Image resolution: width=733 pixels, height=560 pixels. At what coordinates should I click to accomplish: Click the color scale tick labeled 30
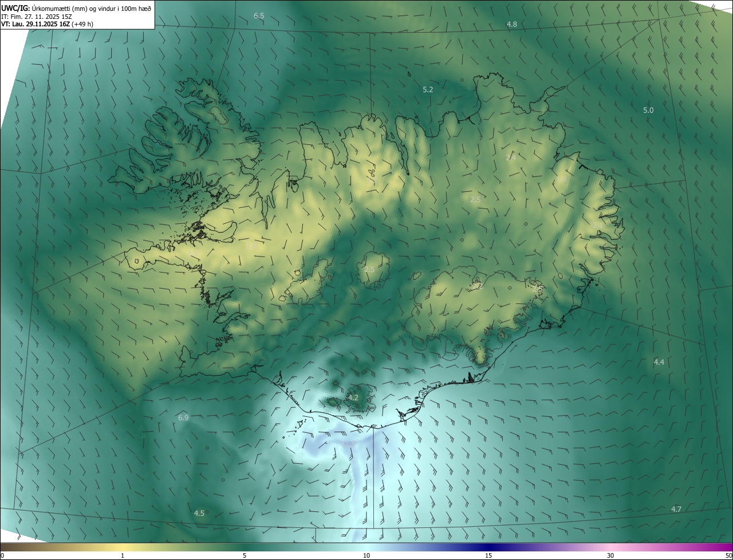click(610, 555)
